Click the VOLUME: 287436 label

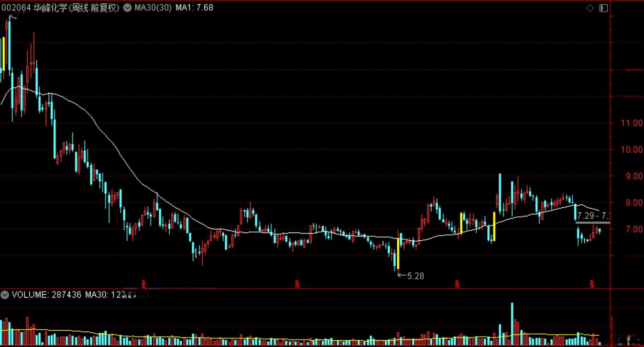pos(46,295)
